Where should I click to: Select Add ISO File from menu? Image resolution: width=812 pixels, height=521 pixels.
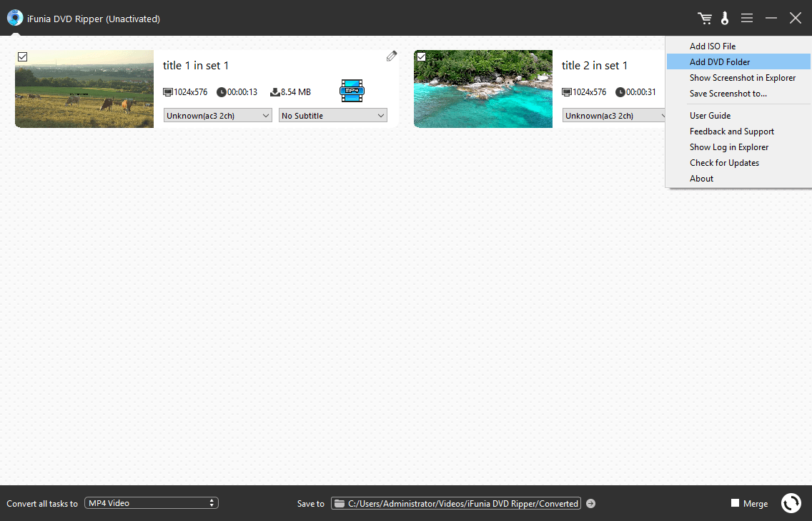click(712, 46)
